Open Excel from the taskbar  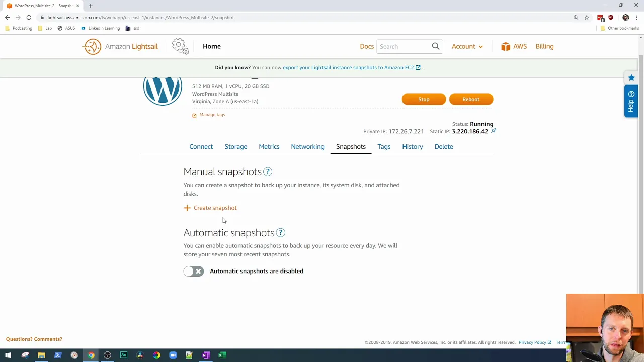click(222, 355)
